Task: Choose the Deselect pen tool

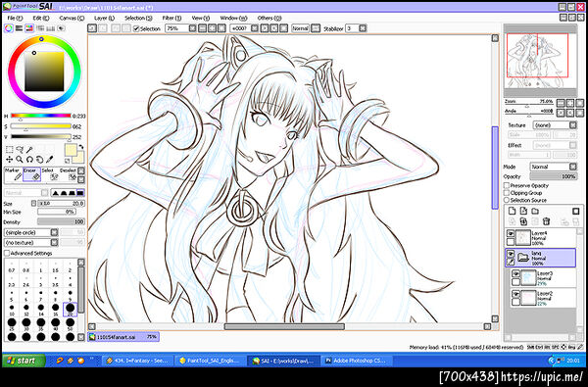Action: [x=68, y=174]
